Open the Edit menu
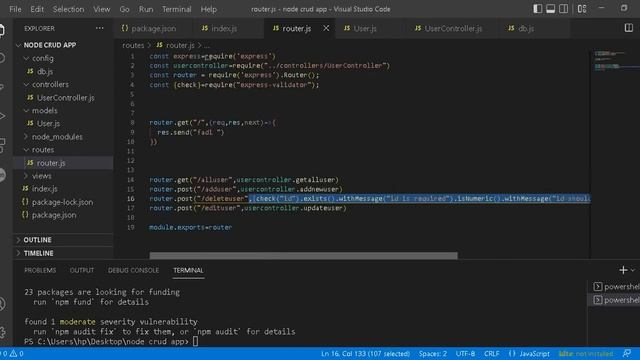Screen dimensions: 640x360 pyautogui.click(x=37, y=9)
